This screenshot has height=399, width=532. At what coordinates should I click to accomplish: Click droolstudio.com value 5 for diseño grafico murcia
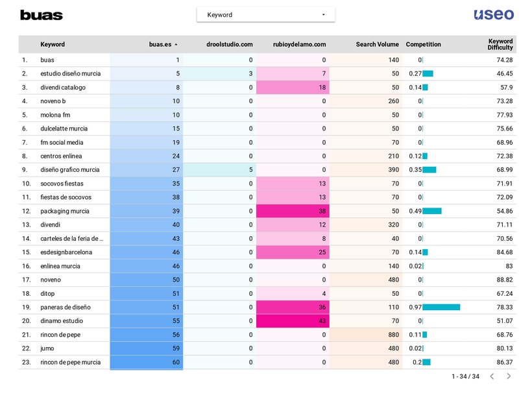219,169
